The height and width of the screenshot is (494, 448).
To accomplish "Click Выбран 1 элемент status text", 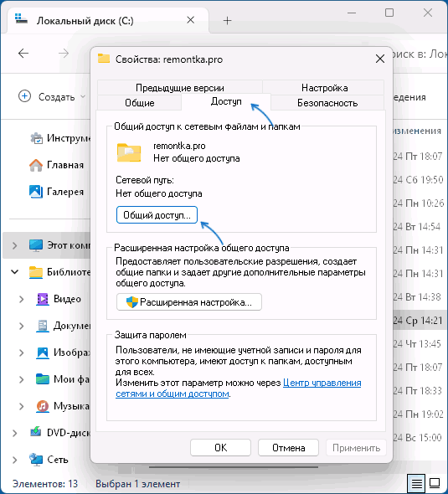I will click(x=137, y=484).
